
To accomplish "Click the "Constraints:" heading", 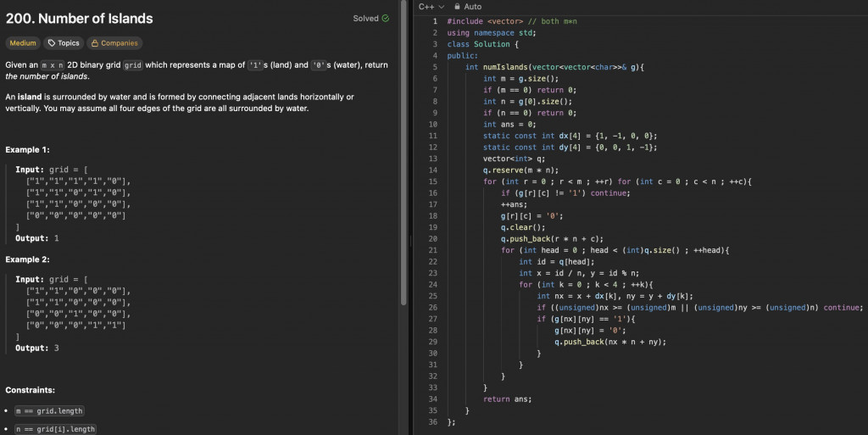I will tap(31, 390).
